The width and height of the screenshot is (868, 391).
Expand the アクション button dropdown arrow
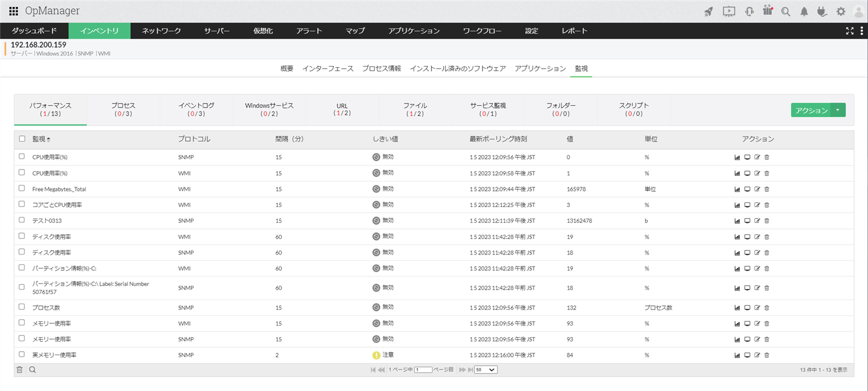coord(838,110)
